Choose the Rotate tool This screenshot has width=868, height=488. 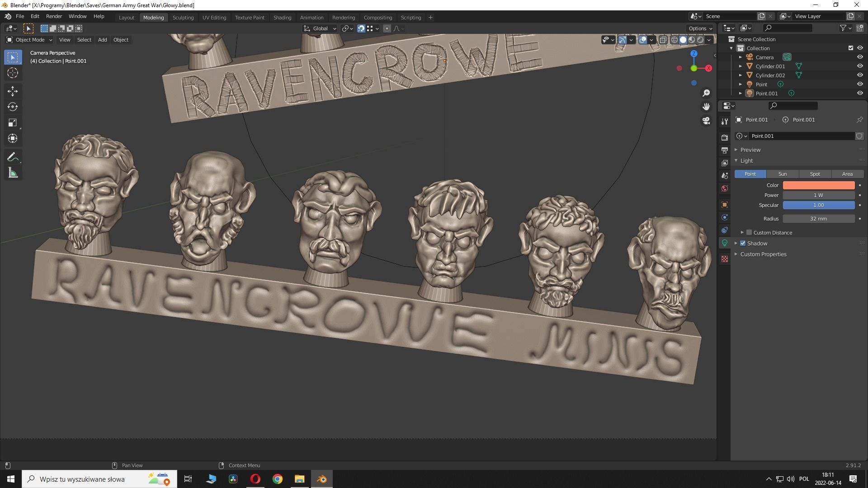click(13, 107)
